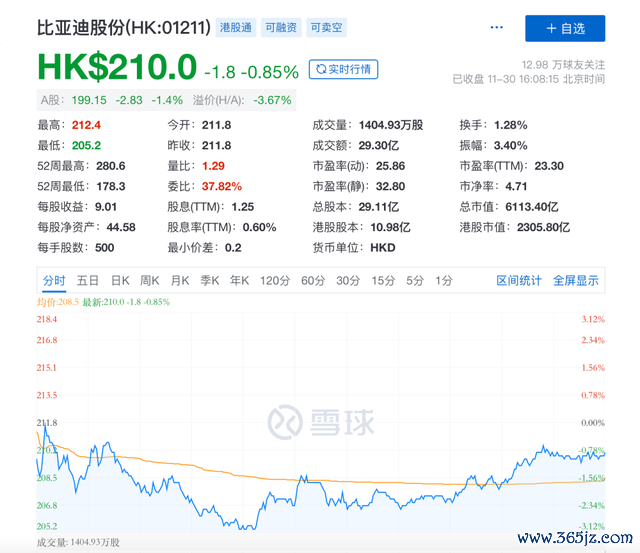The image size is (640, 553).
Task: Switch to the 5分 chart tab
Action: 415,280
